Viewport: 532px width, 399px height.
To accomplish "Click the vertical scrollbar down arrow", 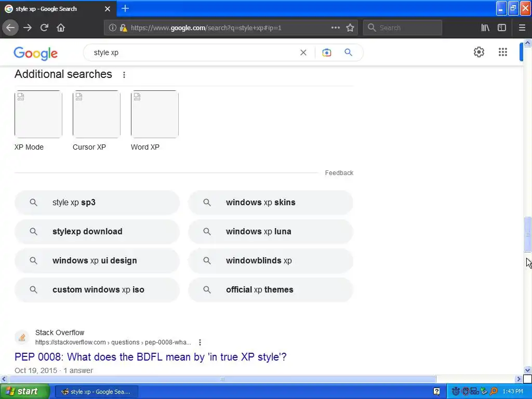I will (527, 370).
